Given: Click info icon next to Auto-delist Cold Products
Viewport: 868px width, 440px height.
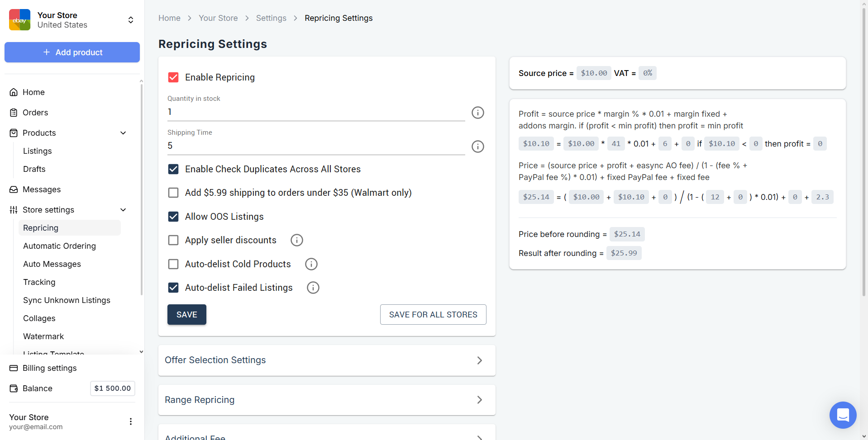Looking at the screenshot, I should [311, 264].
